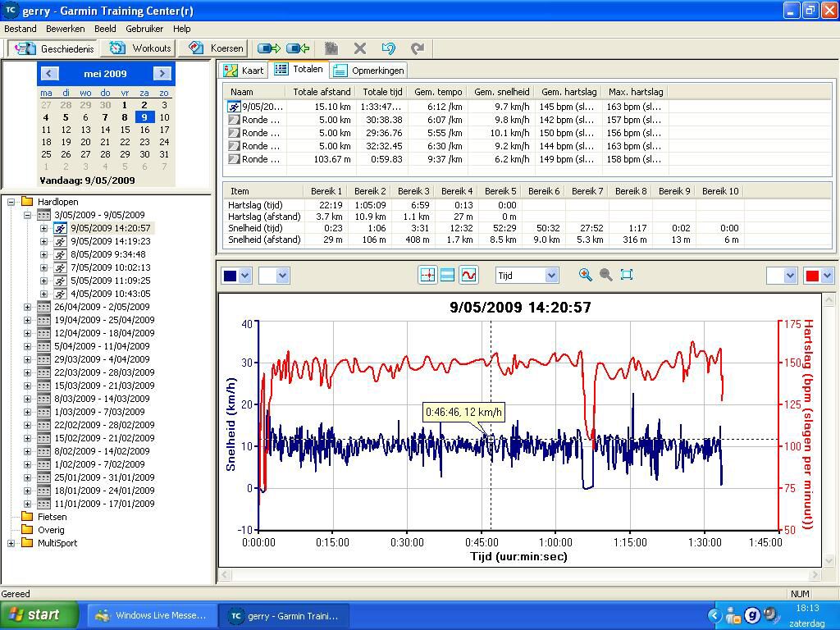Click the runner icon of 8/05/2009 9:34:48

click(x=61, y=254)
